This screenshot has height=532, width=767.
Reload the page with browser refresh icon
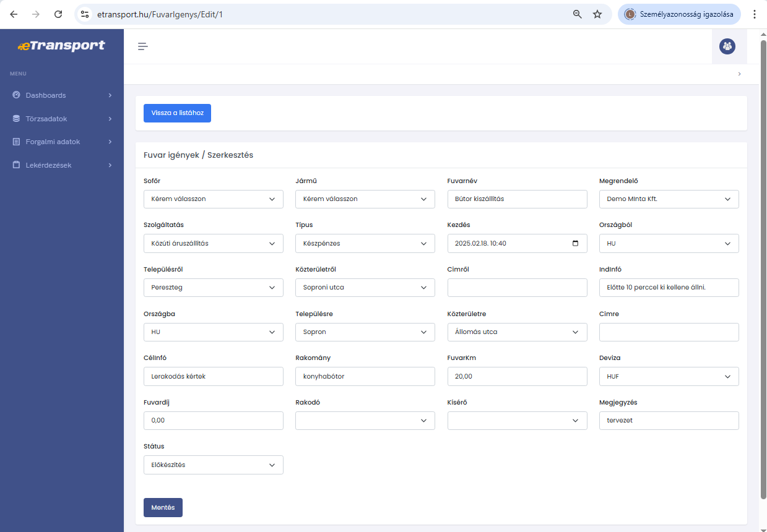(58, 14)
